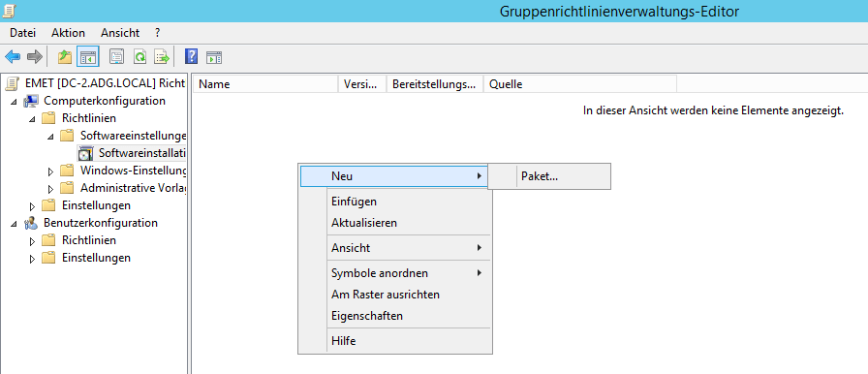Open the ? help menu
Screen dimensions: 868x374
point(158,33)
